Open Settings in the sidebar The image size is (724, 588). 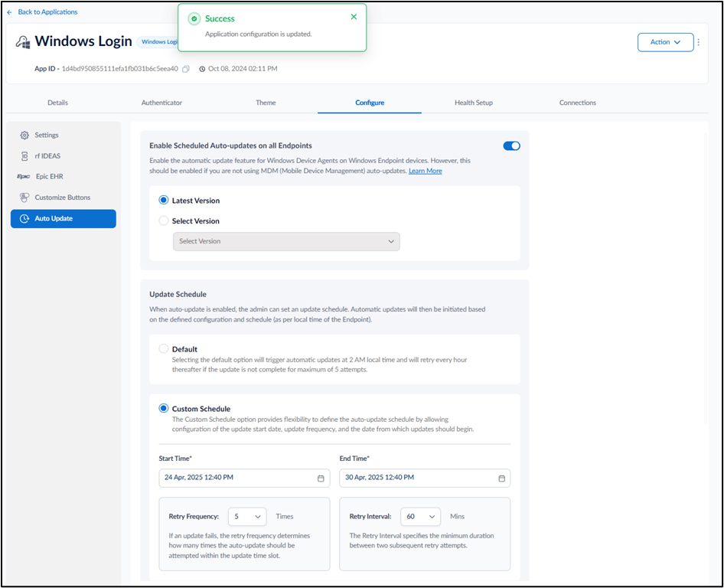[x=64, y=136]
